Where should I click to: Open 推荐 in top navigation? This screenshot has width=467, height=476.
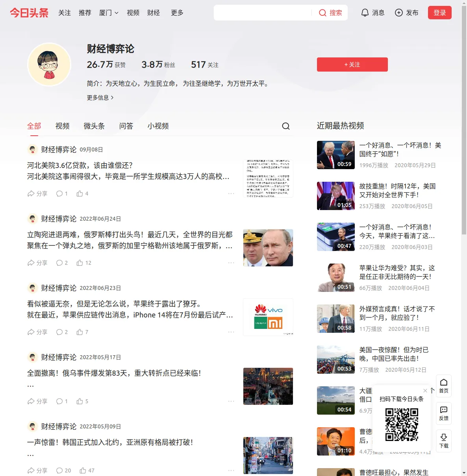85,13
